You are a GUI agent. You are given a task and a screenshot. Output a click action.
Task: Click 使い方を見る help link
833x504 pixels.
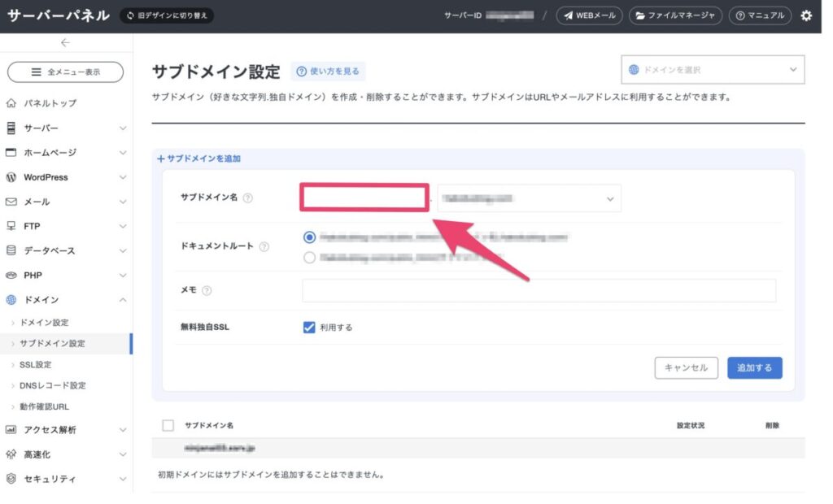coord(329,72)
